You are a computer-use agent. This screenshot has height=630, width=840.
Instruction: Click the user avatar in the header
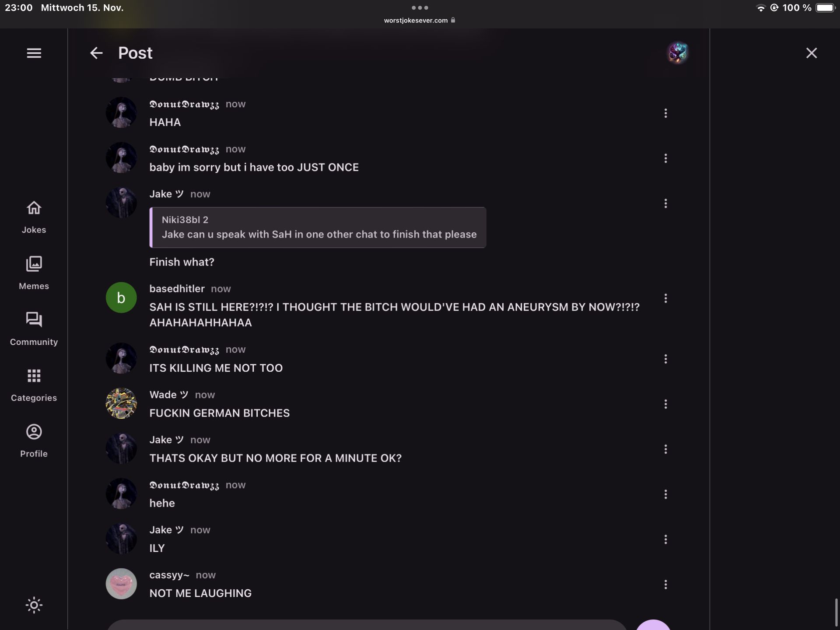677,53
